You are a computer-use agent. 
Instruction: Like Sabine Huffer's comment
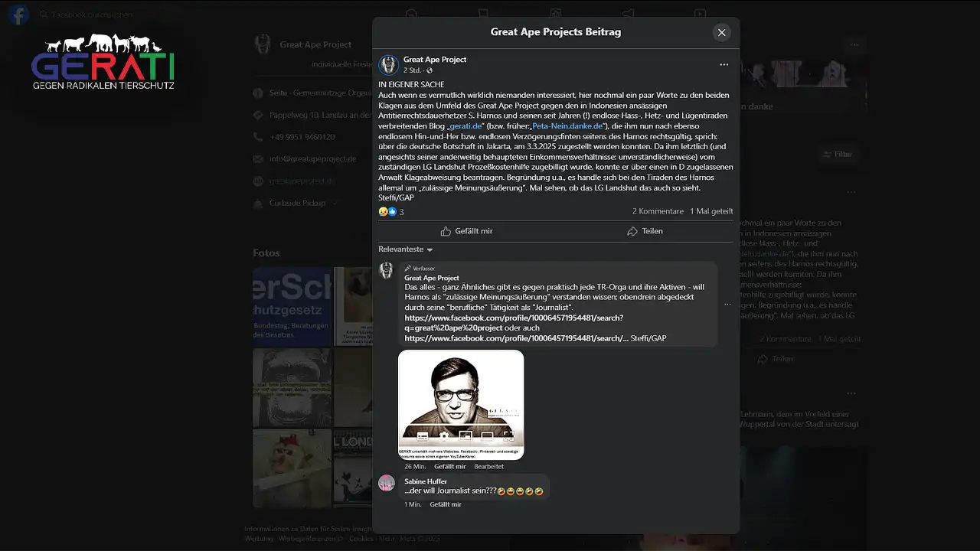click(445, 504)
